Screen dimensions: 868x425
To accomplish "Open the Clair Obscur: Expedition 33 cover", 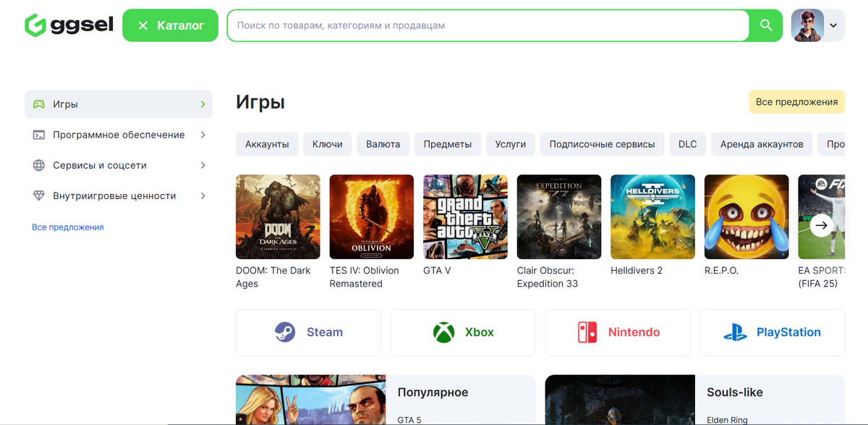I will 559,216.
